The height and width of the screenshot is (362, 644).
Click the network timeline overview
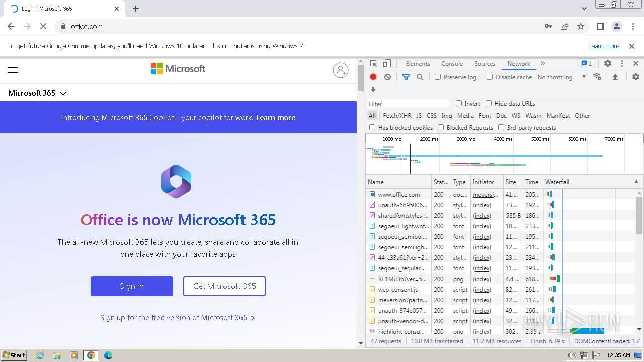point(504,154)
